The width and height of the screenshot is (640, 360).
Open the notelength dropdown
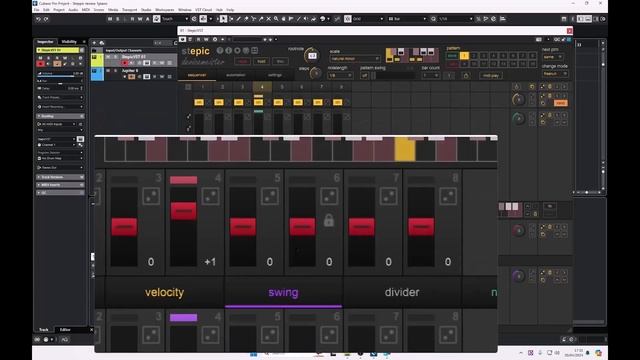tap(340, 76)
